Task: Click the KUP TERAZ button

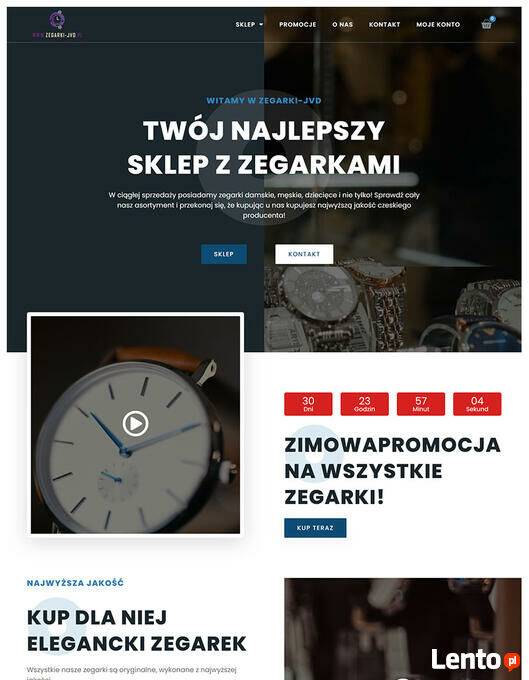Action: 315,528
